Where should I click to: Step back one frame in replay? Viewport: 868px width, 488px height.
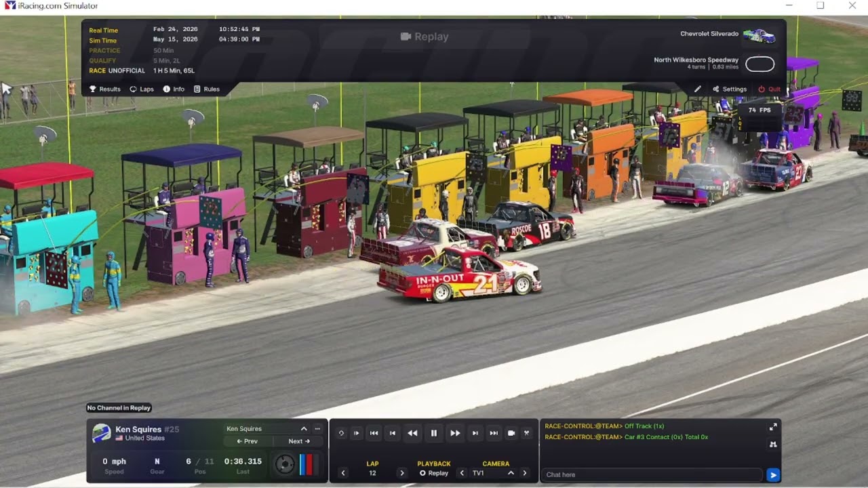pyautogui.click(x=392, y=433)
